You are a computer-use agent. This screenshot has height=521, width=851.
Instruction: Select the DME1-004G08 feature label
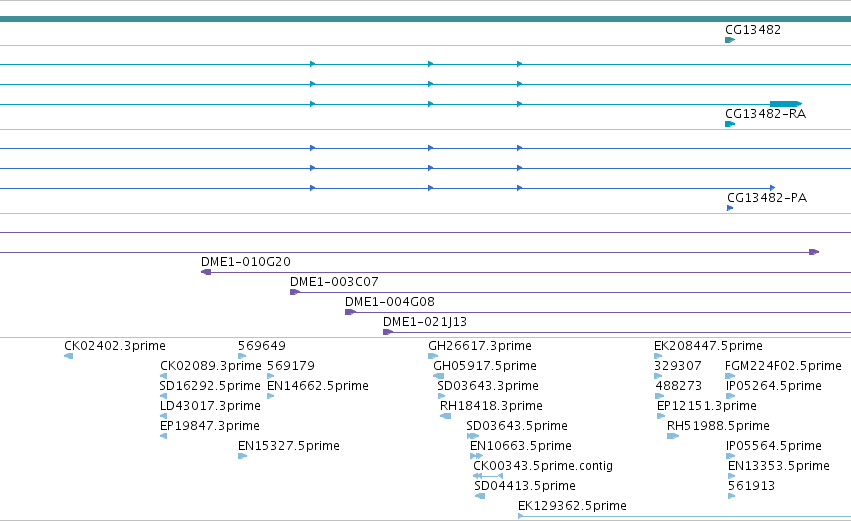pos(390,302)
